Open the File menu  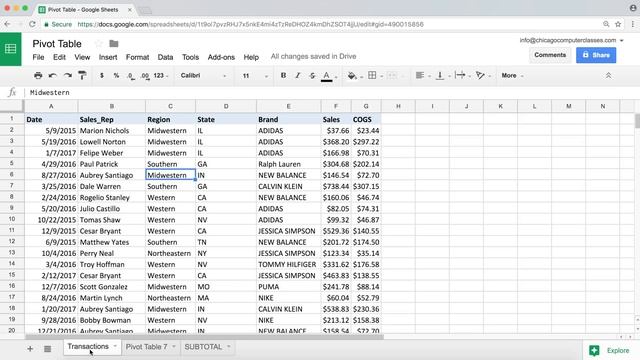38,57
